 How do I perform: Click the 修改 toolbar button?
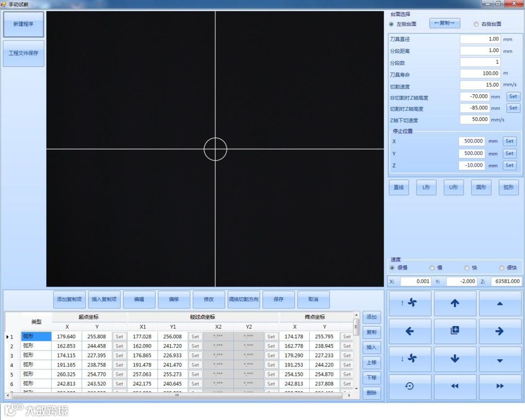click(209, 299)
